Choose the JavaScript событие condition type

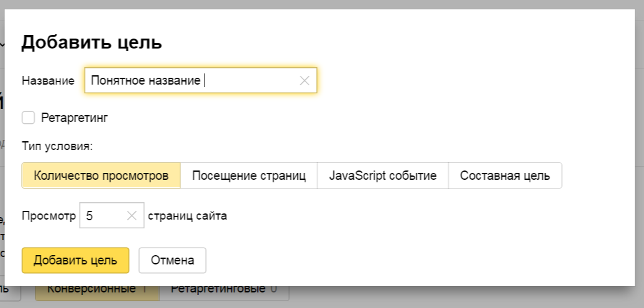pyautogui.click(x=382, y=175)
